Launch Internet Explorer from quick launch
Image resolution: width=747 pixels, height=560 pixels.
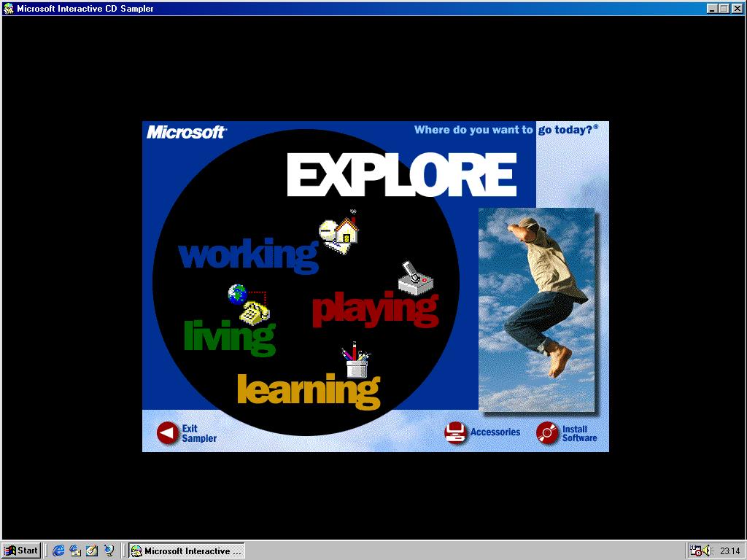[58, 551]
